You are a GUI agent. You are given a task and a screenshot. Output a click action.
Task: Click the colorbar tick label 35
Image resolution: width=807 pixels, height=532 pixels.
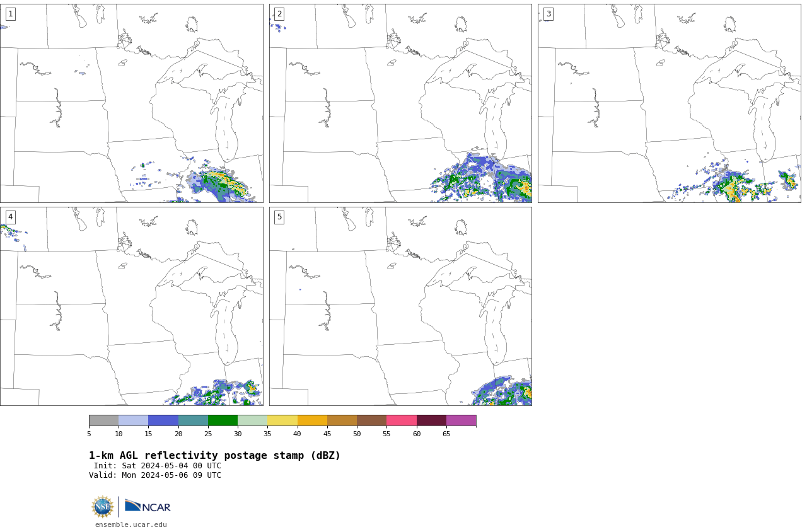coord(267,434)
